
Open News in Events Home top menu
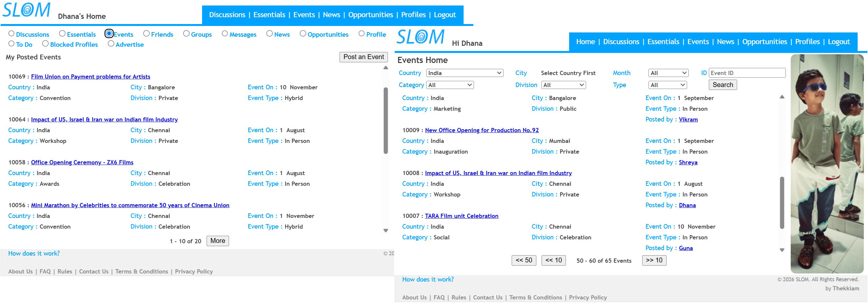[725, 42]
